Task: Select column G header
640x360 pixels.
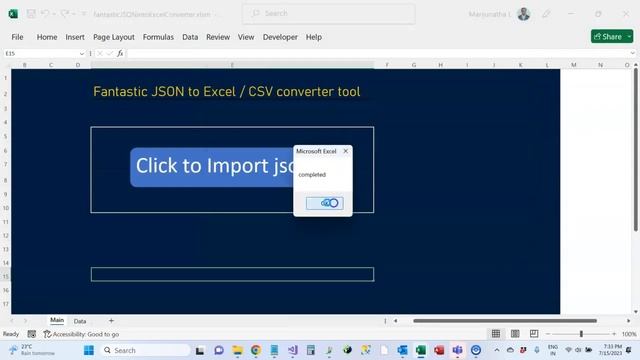Action: click(414, 65)
